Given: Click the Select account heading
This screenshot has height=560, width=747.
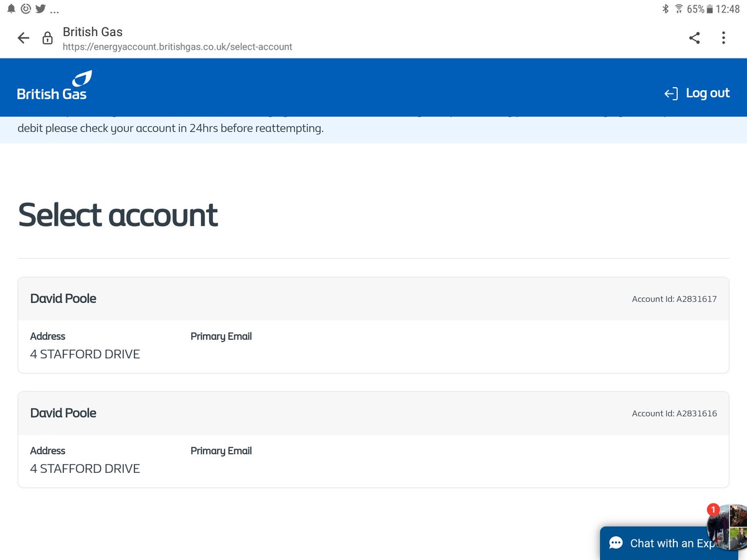Looking at the screenshot, I should click(118, 215).
